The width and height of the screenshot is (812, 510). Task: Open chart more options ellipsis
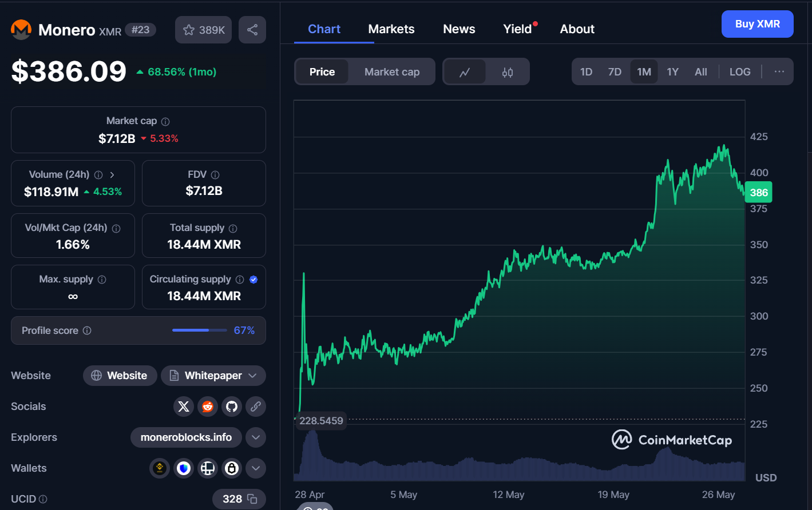[779, 72]
